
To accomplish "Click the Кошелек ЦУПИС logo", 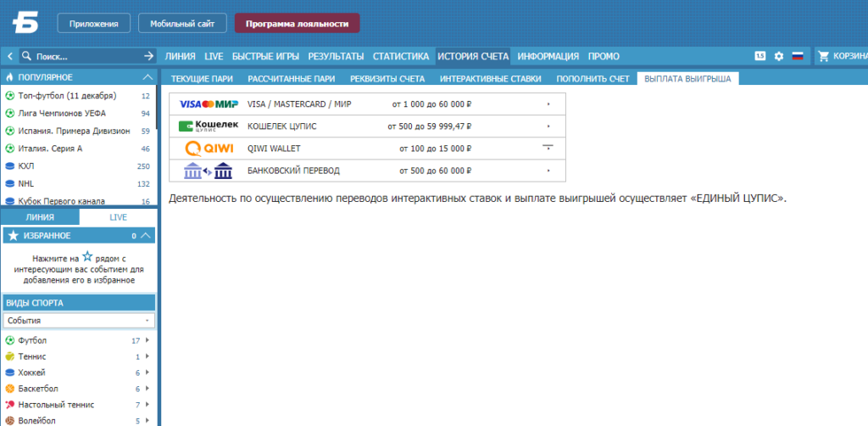I will 209,126.
